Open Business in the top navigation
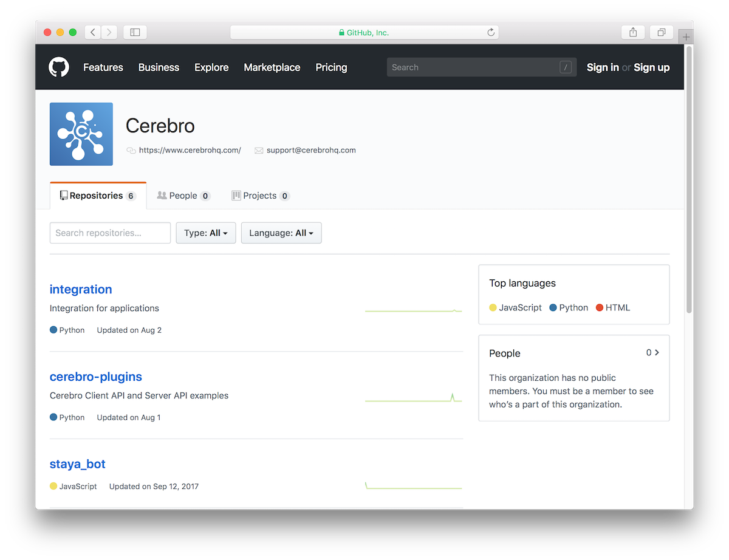Screen dimensions: 729x560 click(x=159, y=67)
